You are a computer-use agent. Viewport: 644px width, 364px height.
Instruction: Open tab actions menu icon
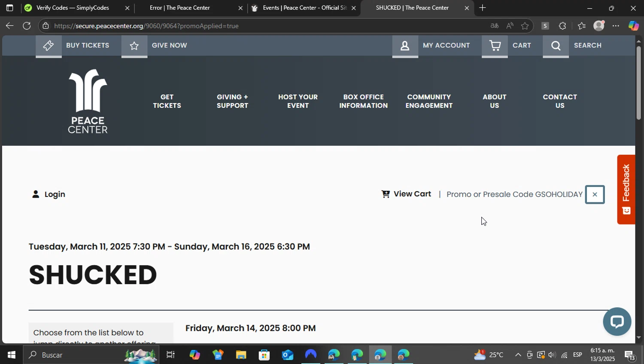9,8
